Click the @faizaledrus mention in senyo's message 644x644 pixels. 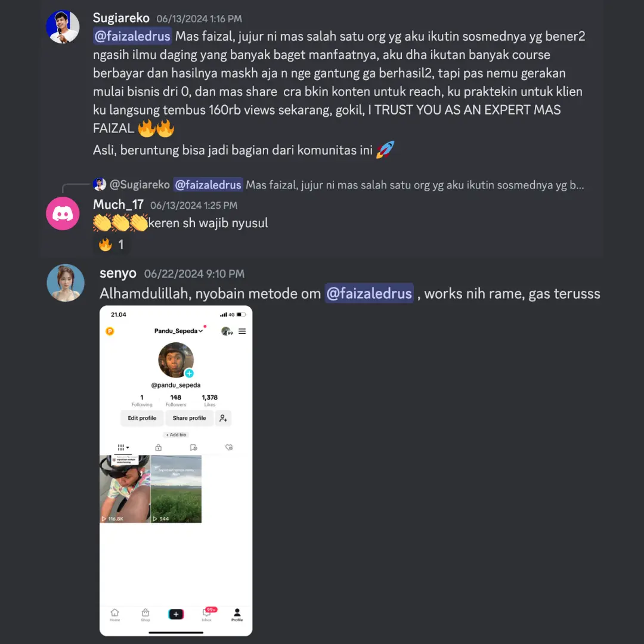(x=369, y=293)
